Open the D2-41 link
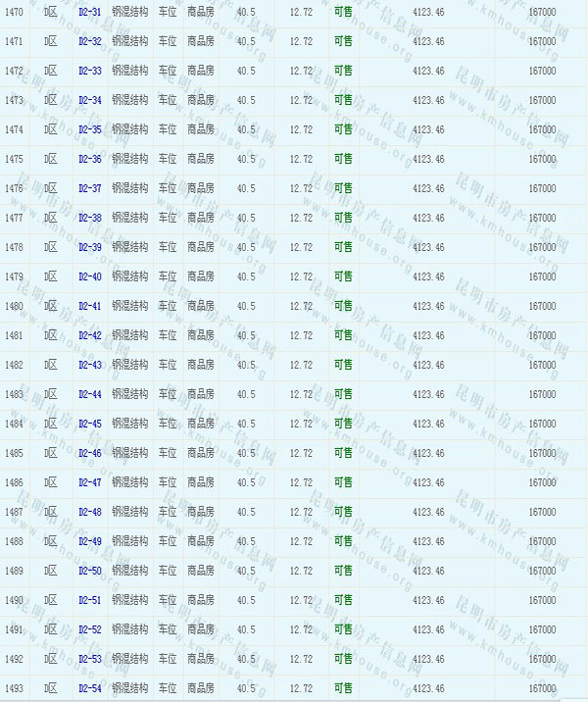The height and width of the screenshot is (702, 588). pyautogui.click(x=89, y=306)
